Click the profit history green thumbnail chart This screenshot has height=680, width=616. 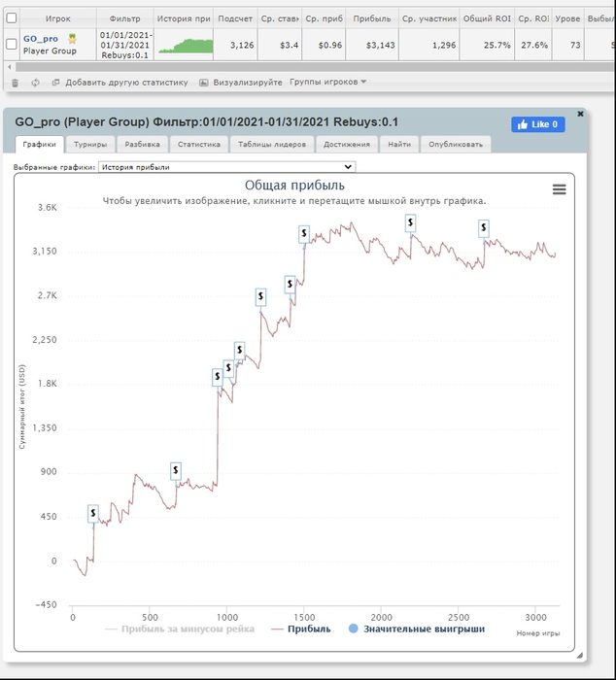[x=186, y=46]
